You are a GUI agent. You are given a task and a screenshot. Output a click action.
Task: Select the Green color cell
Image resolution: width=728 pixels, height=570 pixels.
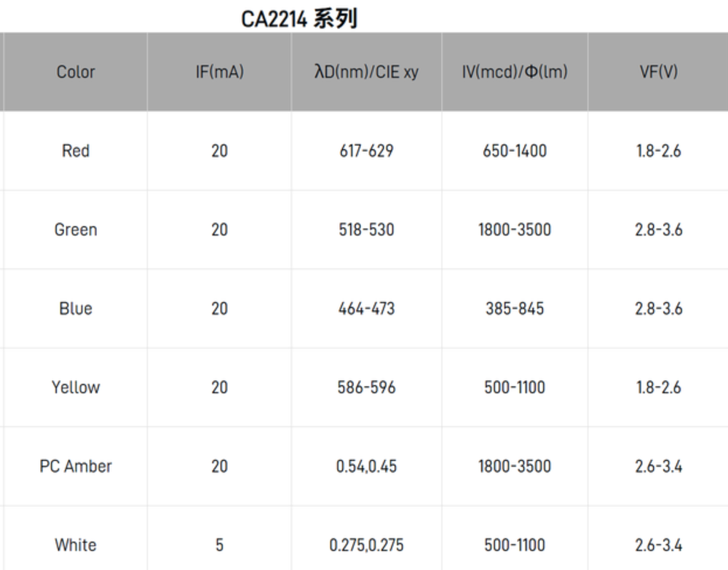(x=76, y=230)
